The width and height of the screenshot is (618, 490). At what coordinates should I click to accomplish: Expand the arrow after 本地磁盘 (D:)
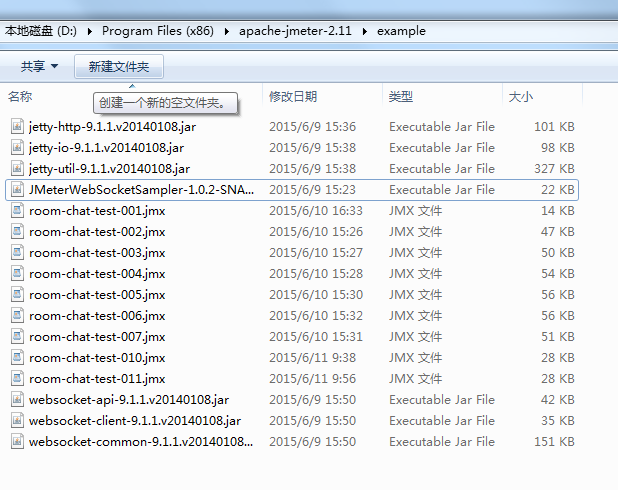tap(90, 31)
